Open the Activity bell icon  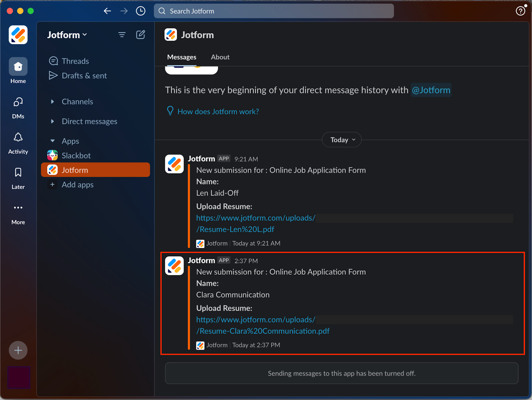coord(18,138)
